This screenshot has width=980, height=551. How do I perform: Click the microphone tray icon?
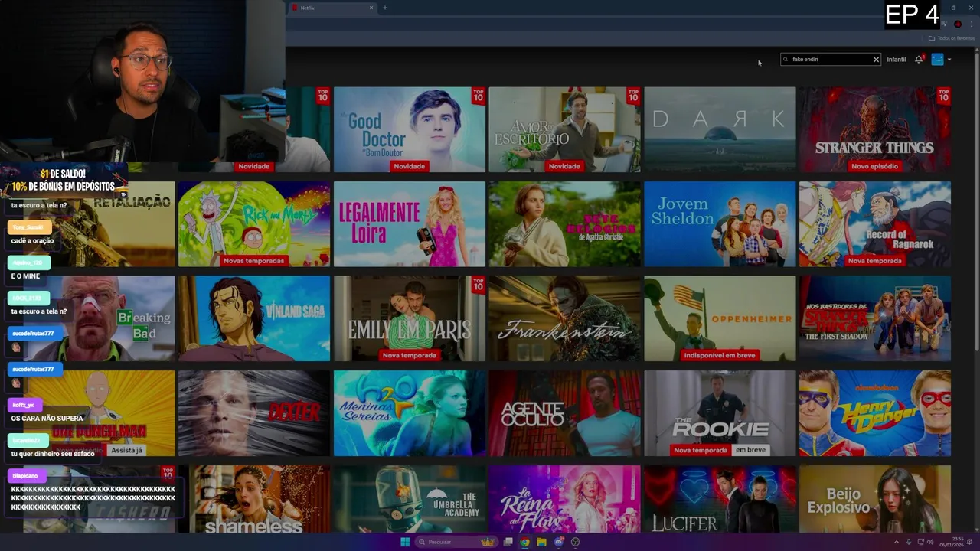pyautogui.click(x=909, y=542)
